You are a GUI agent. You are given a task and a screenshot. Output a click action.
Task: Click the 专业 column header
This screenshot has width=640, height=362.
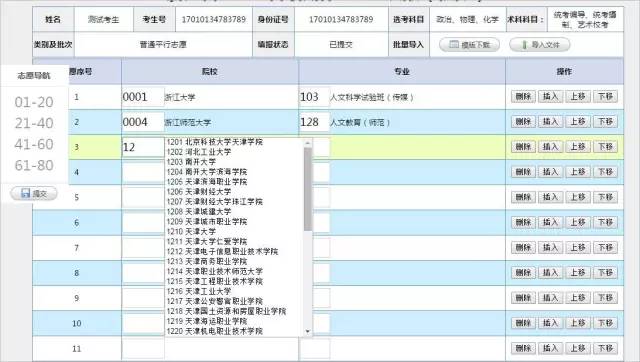click(402, 71)
